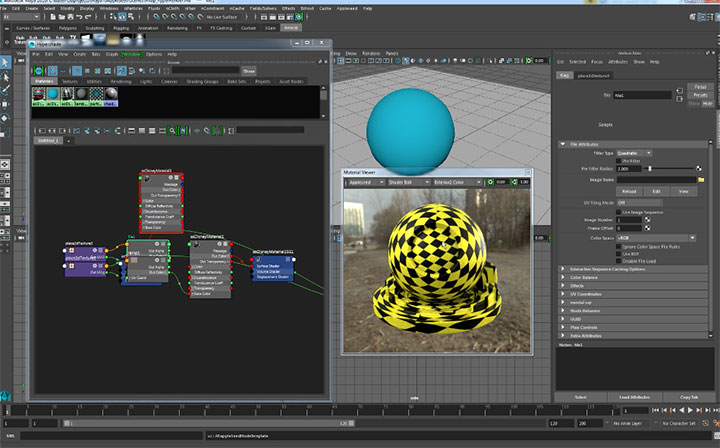The width and height of the screenshot is (720, 448).
Task: Enable the Disable File Load checkbox
Action: (x=619, y=261)
